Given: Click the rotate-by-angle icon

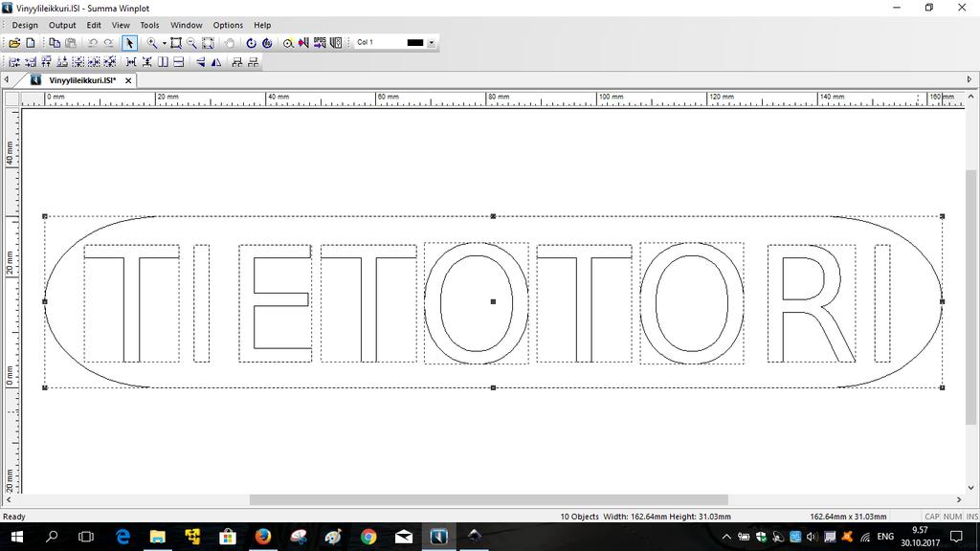Looking at the screenshot, I should point(267,43).
